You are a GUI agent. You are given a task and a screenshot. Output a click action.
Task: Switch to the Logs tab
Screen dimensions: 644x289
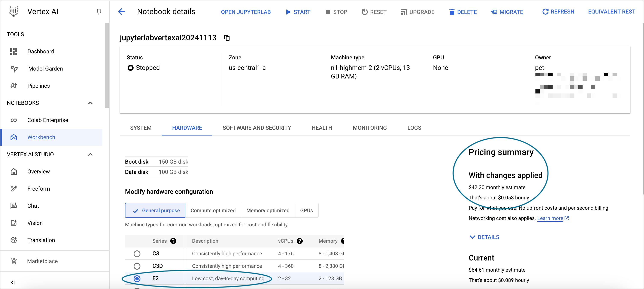pyautogui.click(x=414, y=128)
